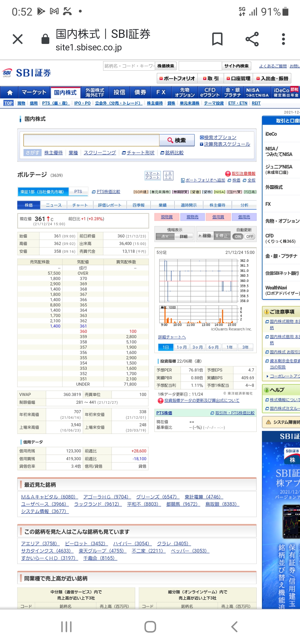The height and width of the screenshot is (644, 300).
Task: Open the 評価レポート tab
Action: point(110,205)
